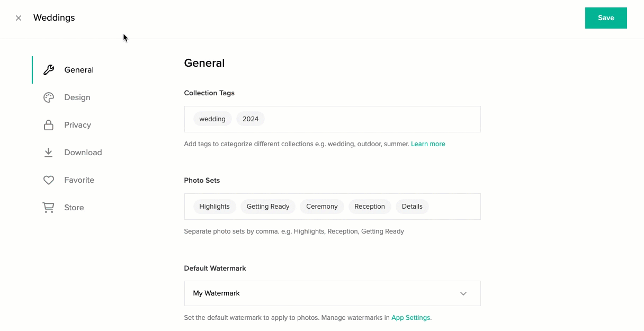This screenshot has height=331, width=644.
Task: Click the General wrench icon
Action: (x=49, y=70)
